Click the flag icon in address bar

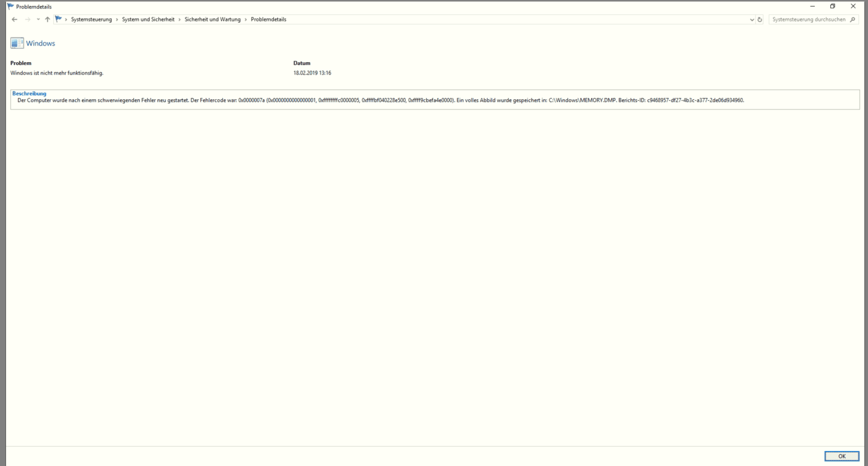pos(58,19)
